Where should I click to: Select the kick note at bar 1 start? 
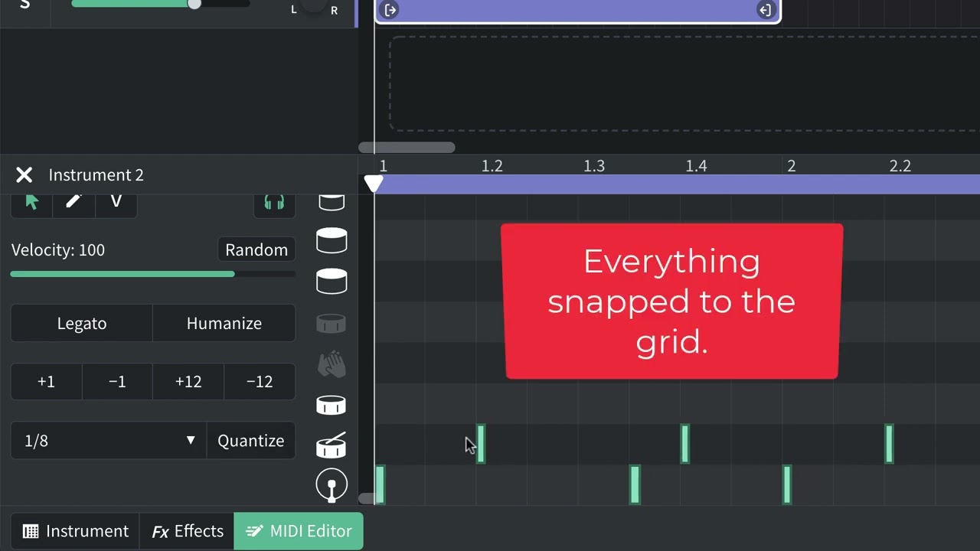380,484
